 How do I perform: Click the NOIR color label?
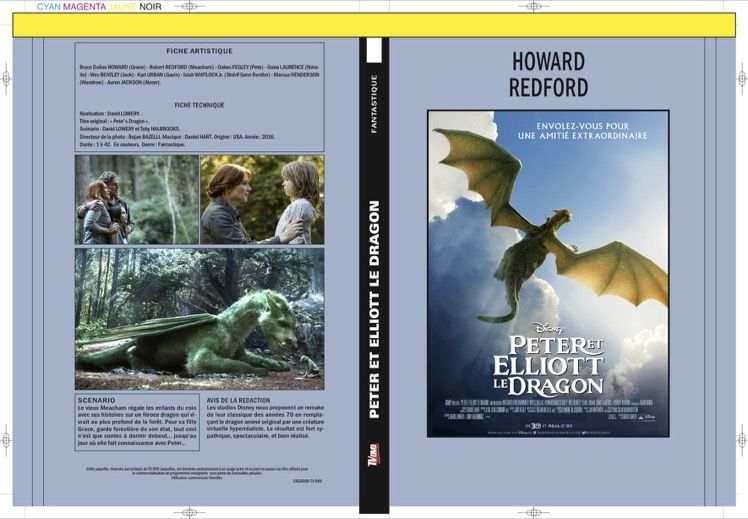click(x=150, y=7)
